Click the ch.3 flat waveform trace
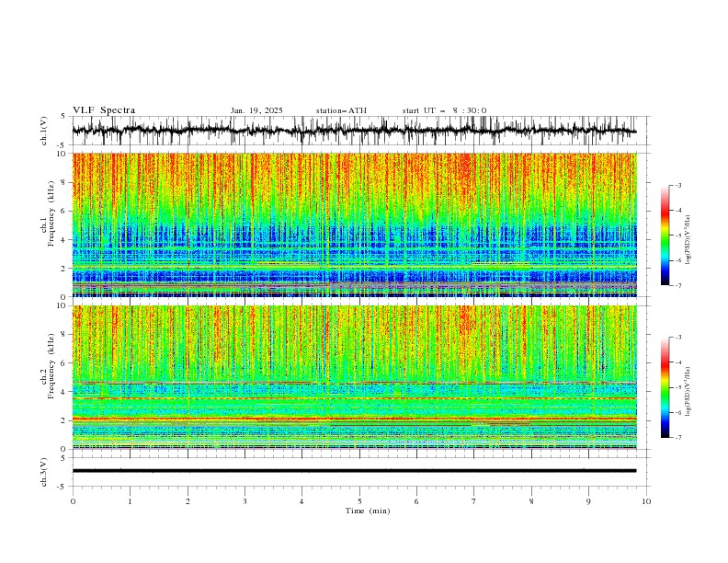728x563 pixels. (x=354, y=471)
